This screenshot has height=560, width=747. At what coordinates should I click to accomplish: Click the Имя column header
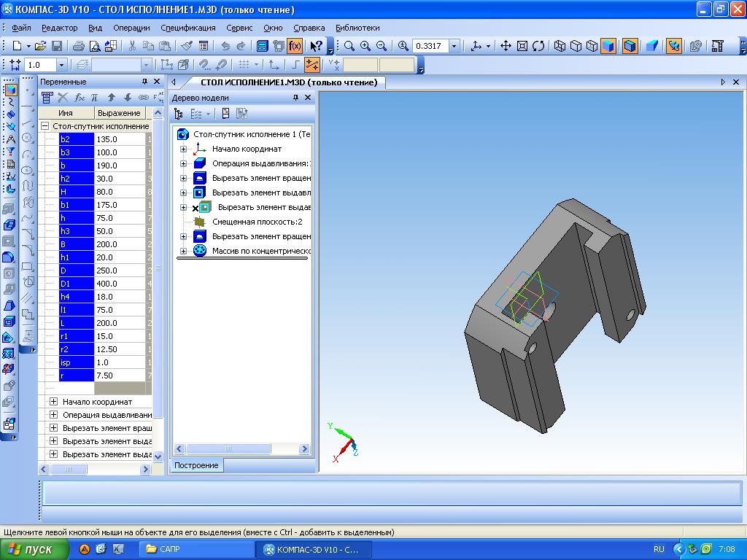coord(66,113)
